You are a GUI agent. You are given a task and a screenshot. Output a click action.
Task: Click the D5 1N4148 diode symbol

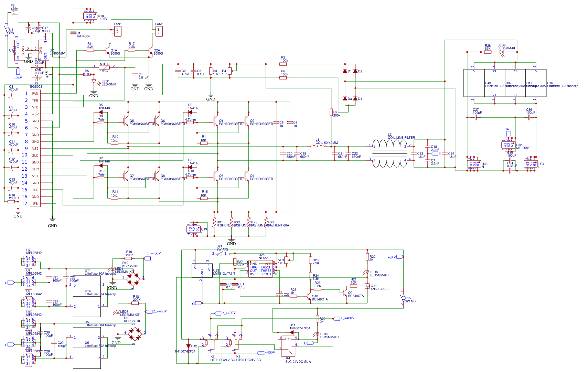[x=100, y=112]
